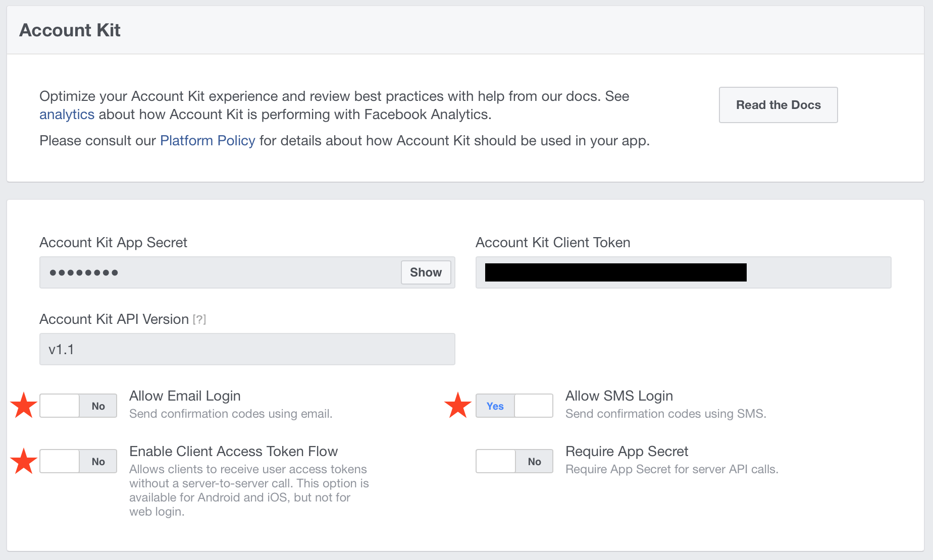Viewport: 933px width, 560px height.
Task: Click the Account Kit Client Token field
Action: (683, 272)
